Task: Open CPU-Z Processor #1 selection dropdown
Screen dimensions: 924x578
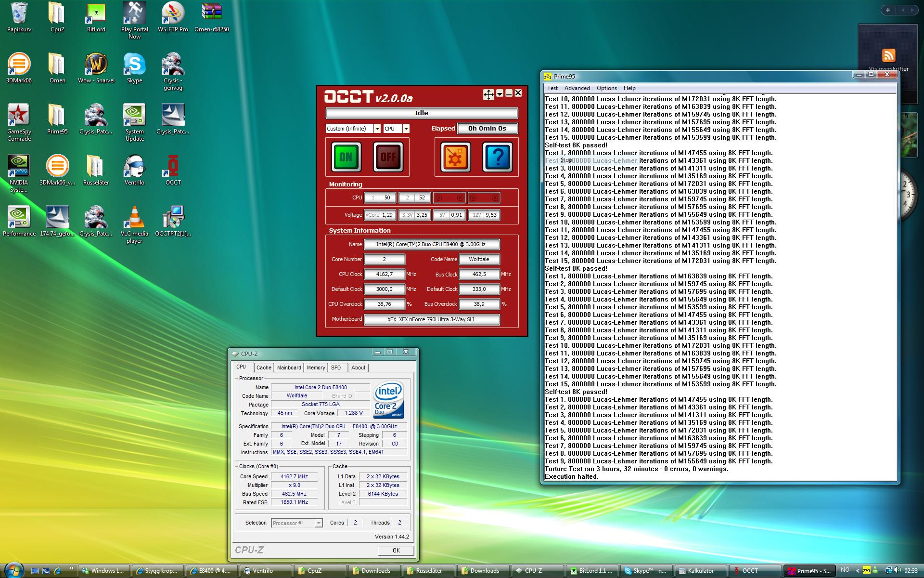Action: pos(297,523)
